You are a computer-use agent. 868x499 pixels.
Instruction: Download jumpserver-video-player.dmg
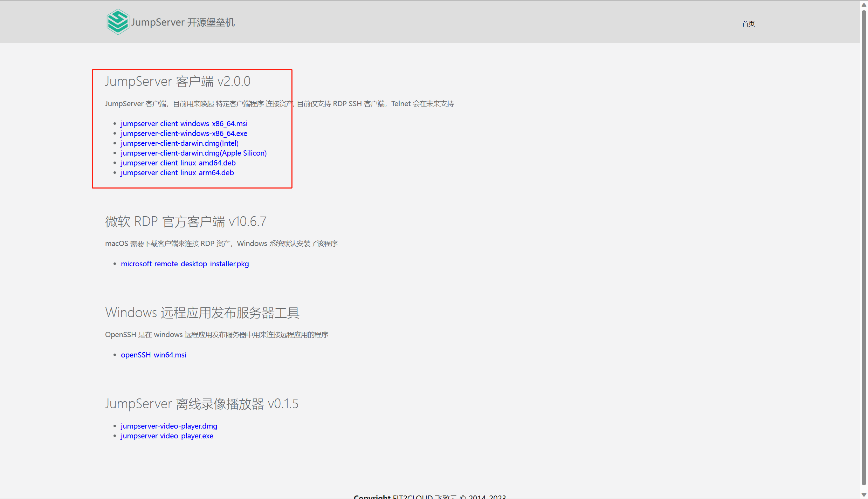(168, 426)
